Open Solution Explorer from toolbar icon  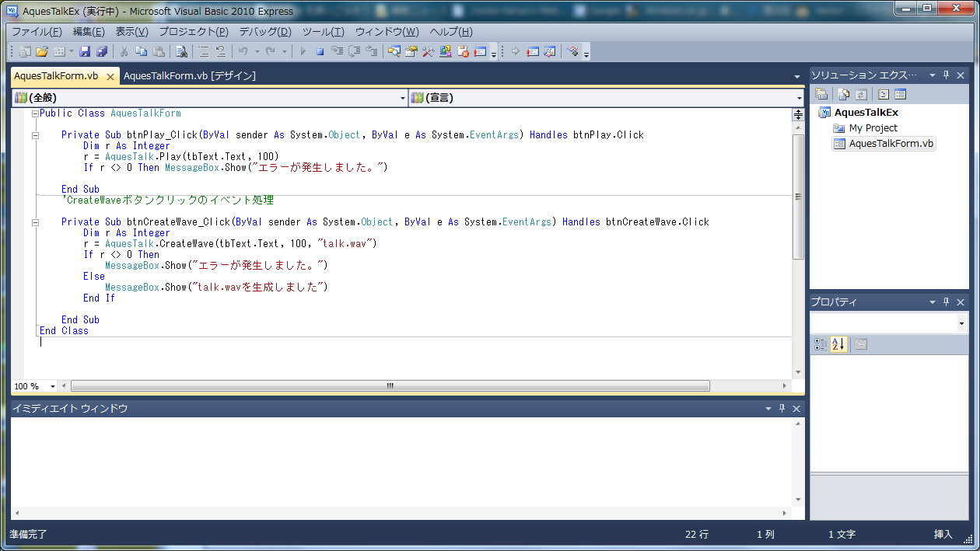click(394, 51)
